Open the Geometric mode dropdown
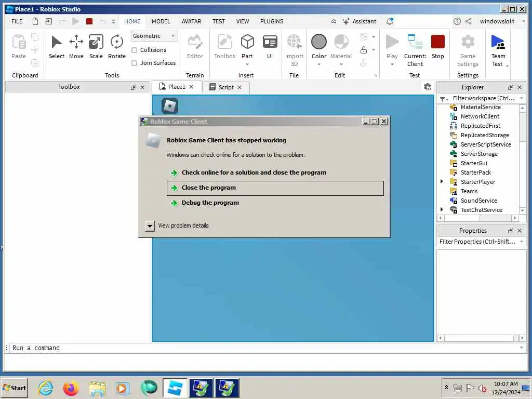This screenshot has width=532, height=399. coord(154,36)
